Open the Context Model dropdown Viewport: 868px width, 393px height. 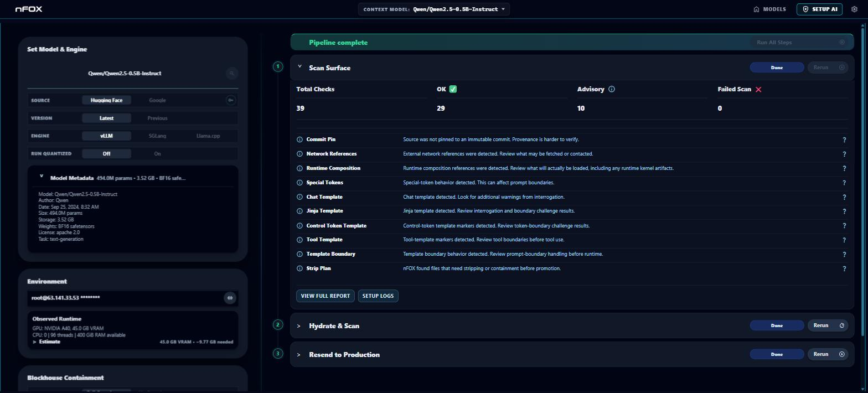pyautogui.click(x=433, y=9)
